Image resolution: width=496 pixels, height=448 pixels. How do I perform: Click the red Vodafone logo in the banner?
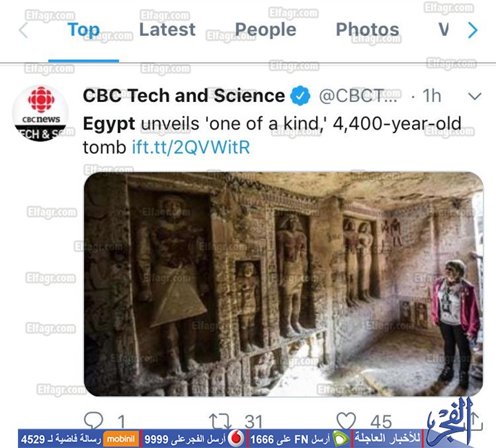click(236, 439)
